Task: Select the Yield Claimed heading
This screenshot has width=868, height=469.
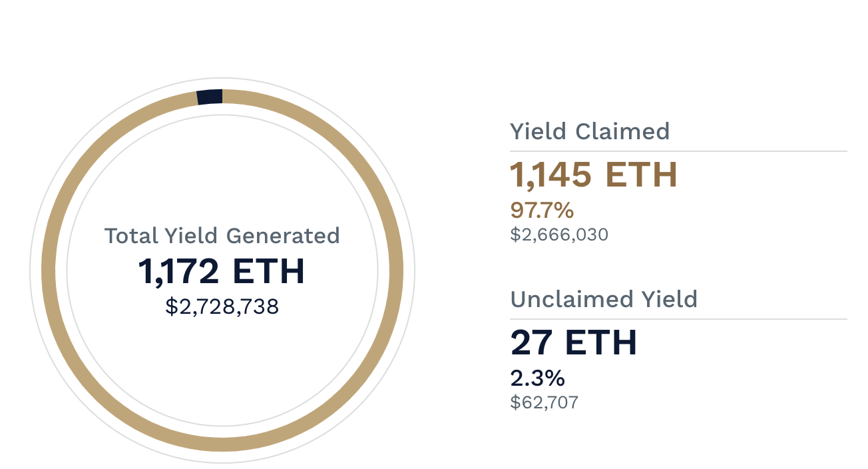Action: 590,131
